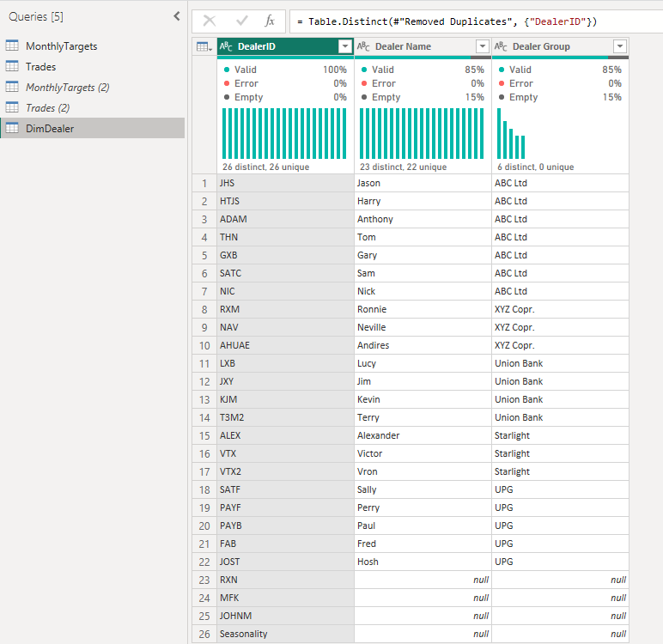Click Starlight in the Victor row
The height and width of the screenshot is (644, 663).
tap(560, 453)
